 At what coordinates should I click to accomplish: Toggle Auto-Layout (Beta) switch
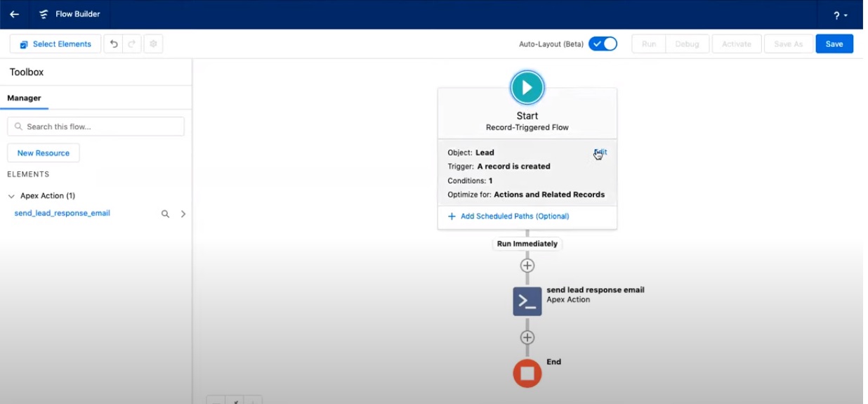click(x=603, y=44)
